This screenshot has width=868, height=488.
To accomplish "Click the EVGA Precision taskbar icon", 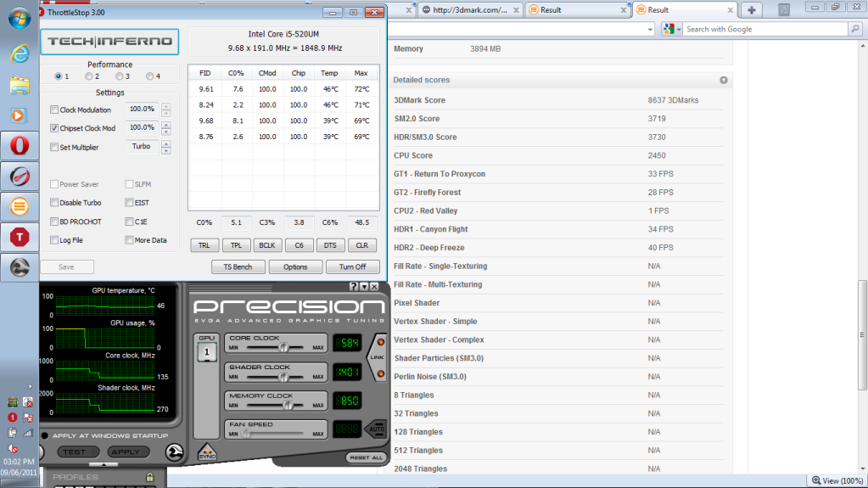I will tap(20, 267).
